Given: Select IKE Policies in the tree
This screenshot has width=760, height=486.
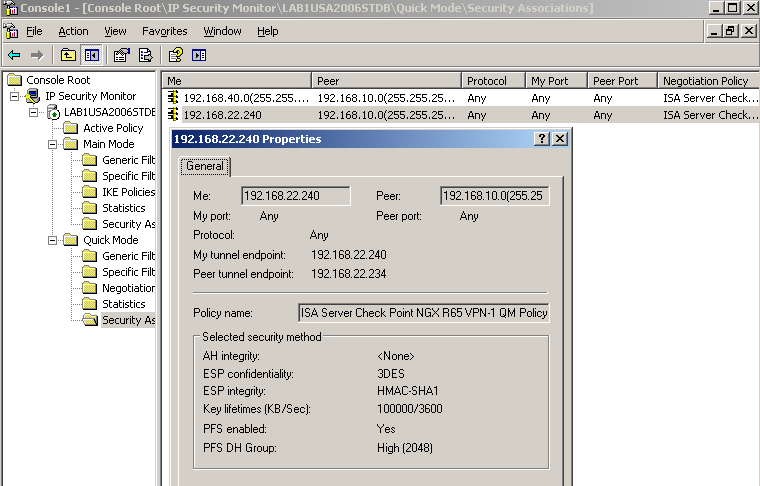Looking at the screenshot, I should click(x=128, y=192).
